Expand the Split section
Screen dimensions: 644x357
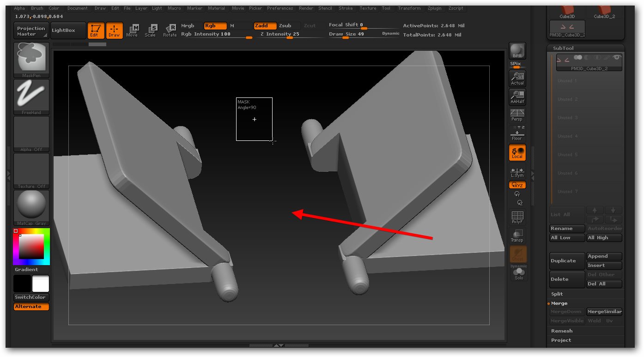pyautogui.click(x=557, y=294)
